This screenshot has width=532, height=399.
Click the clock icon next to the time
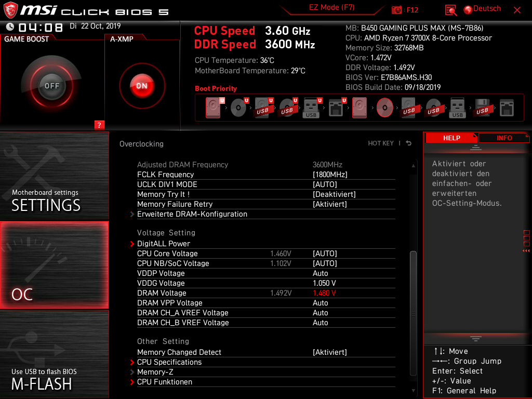click(10, 26)
